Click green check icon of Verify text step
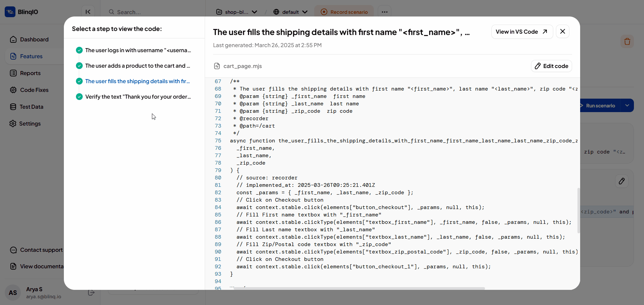 click(79, 97)
